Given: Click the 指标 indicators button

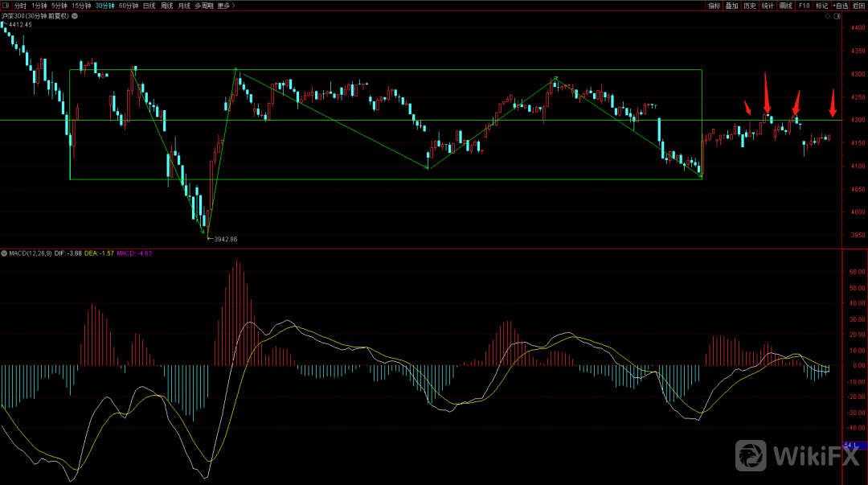Looking at the screenshot, I should (x=714, y=6).
